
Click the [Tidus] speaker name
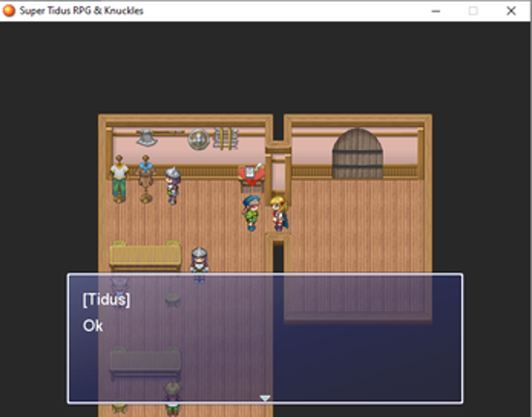pyautogui.click(x=107, y=300)
